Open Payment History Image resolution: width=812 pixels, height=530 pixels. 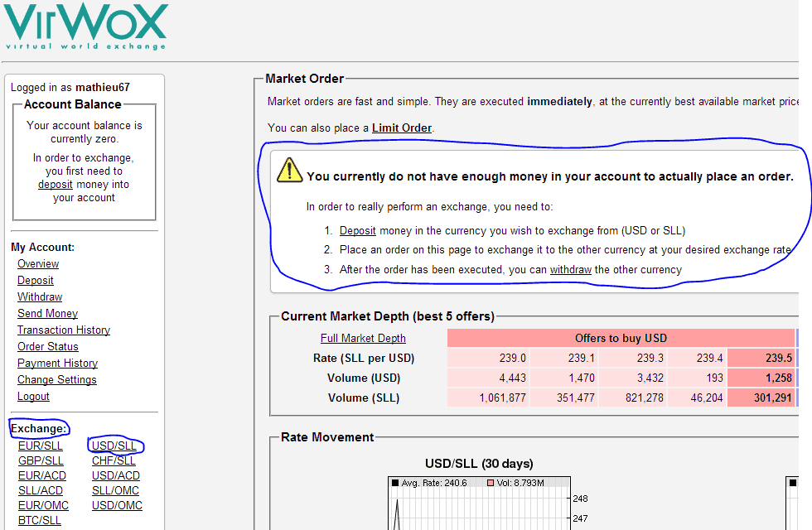[x=57, y=363]
